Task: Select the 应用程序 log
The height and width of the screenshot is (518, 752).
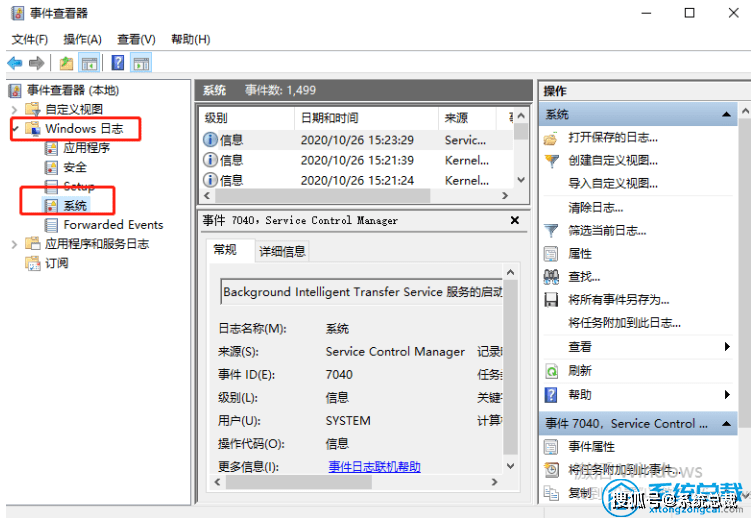Action: click(86, 148)
